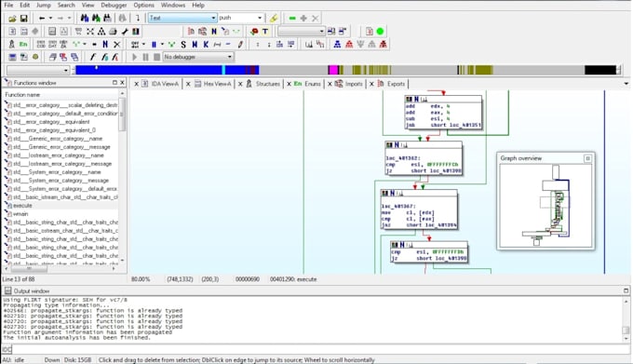The image size is (633, 364).
Task: Open the Options menu
Action: point(143,5)
